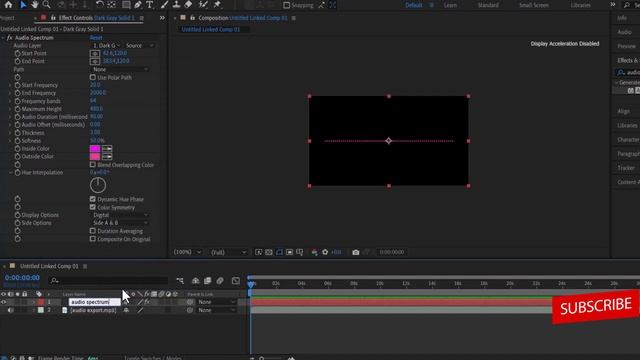Click the frame blending icon in timeline
640x360 pixels.
(207, 281)
